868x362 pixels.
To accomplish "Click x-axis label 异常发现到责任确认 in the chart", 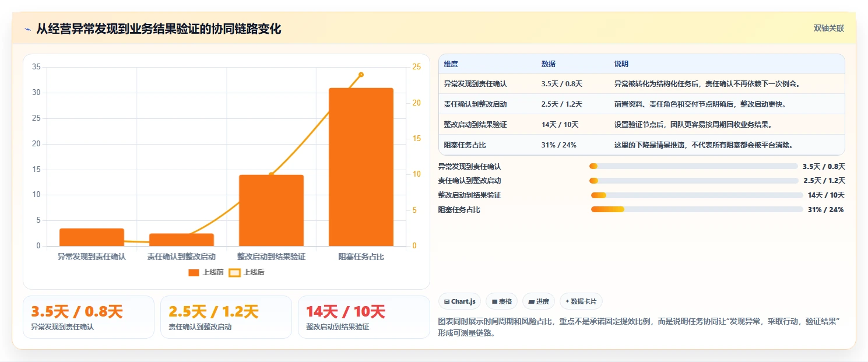I will pyautogui.click(x=92, y=256).
